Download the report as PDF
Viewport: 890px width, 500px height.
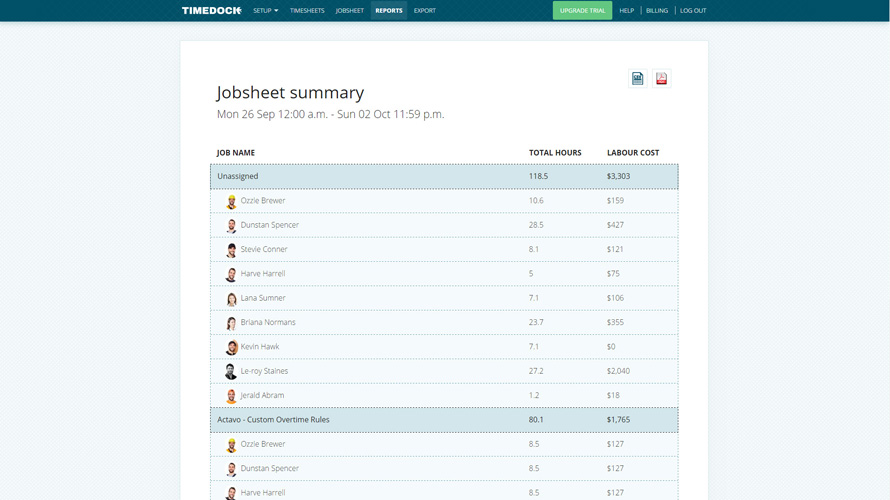point(661,79)
